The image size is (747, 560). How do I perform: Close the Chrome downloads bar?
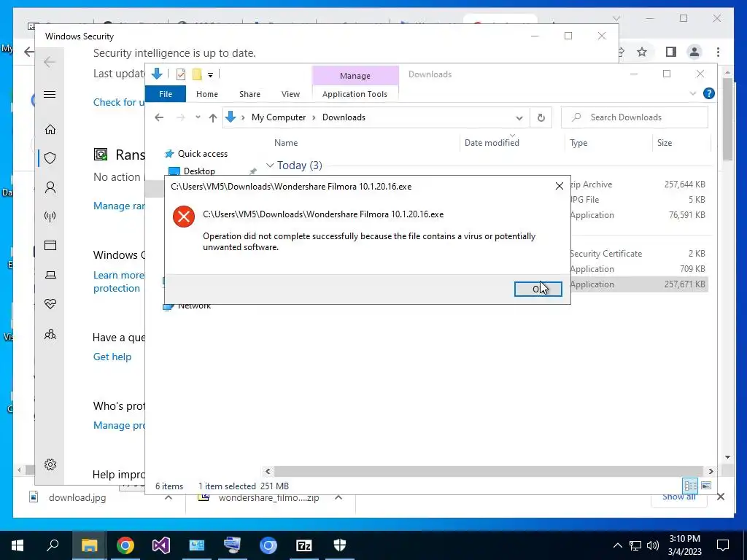(x=720, y=497)
